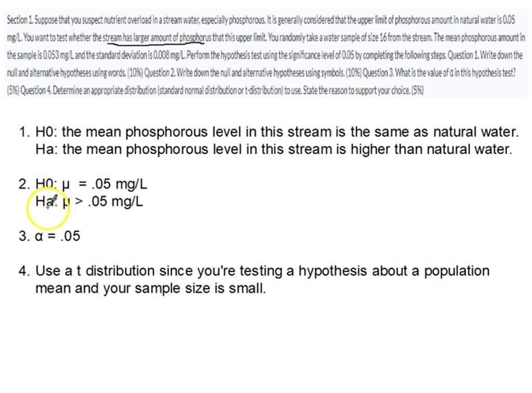Viewport: 532px width, 393px height.
Task: Click the "> .05 mg/L" in the Ha line
Action: click(109, 202)
